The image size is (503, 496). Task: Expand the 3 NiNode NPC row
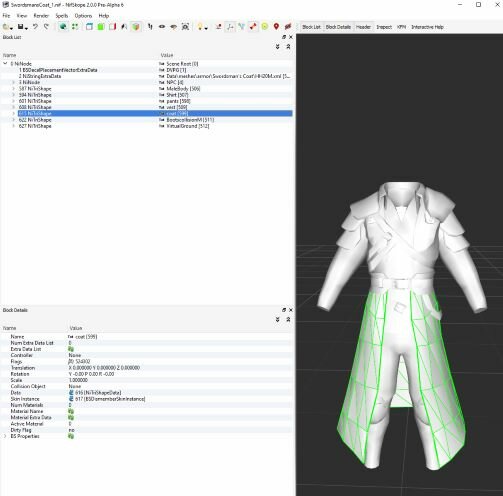14,82
